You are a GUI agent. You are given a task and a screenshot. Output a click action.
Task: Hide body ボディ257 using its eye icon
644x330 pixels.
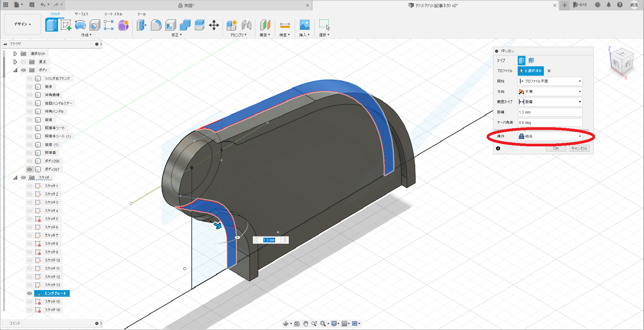pos(30,169)
